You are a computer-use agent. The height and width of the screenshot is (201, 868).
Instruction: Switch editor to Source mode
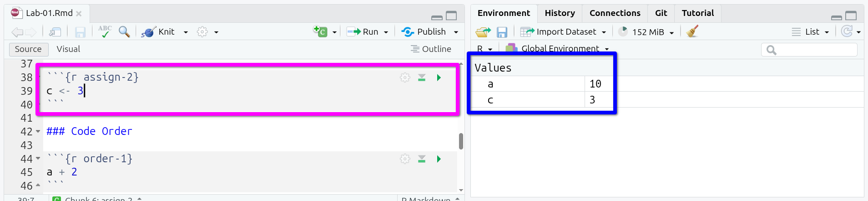(28, 49)
